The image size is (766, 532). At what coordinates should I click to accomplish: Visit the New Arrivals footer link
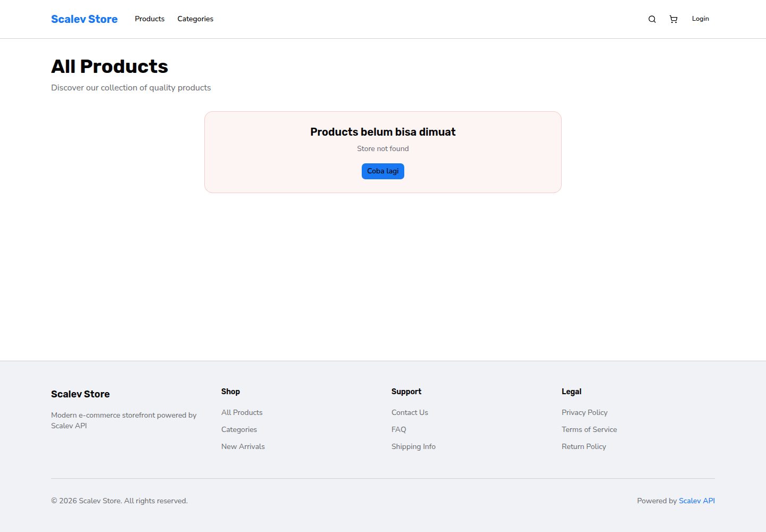(243, 446)
